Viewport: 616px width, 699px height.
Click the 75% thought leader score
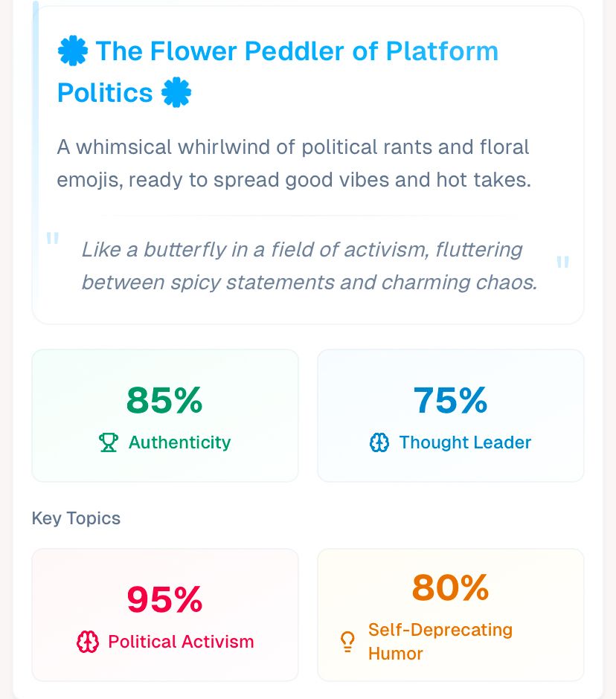450,400
